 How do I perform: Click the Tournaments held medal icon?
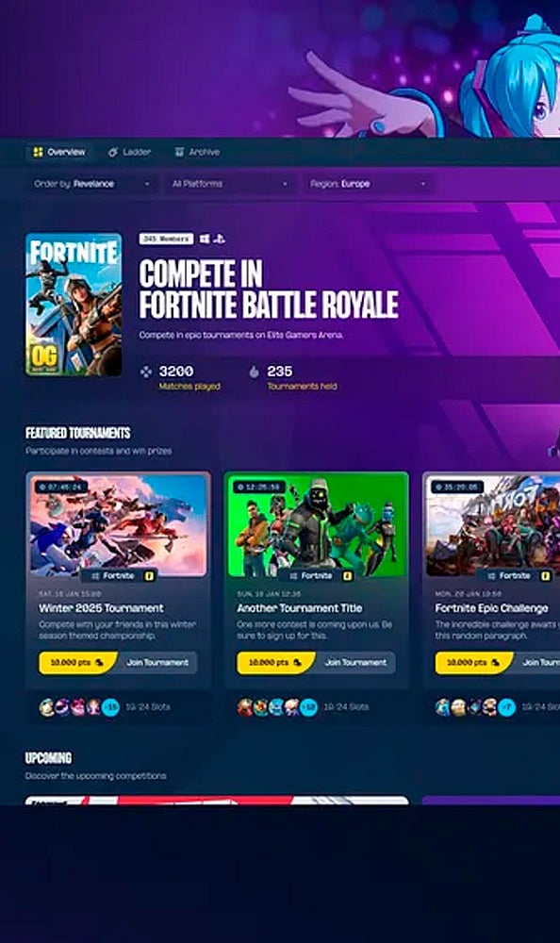tap(254, 372)
